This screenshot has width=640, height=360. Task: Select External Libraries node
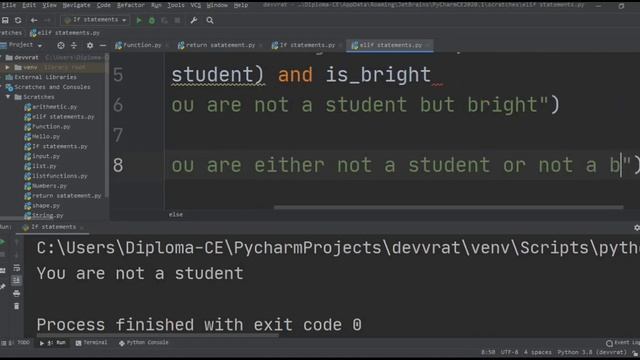(41, 77)
